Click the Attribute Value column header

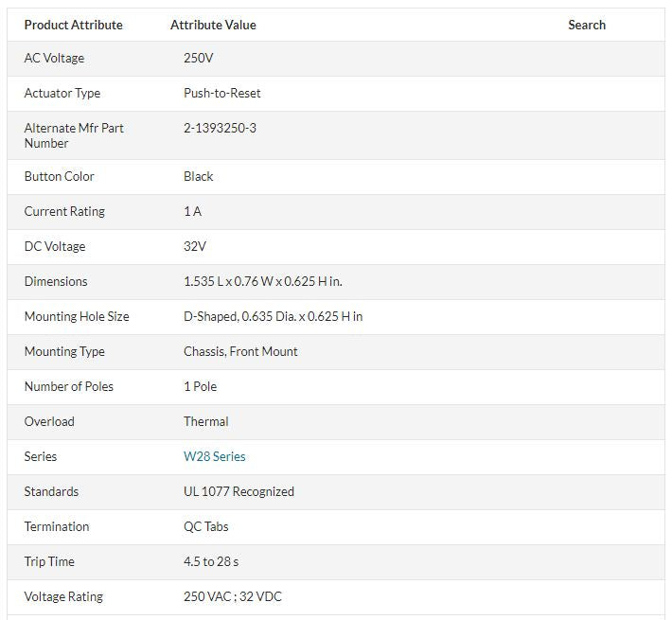(x=213, y=25)
